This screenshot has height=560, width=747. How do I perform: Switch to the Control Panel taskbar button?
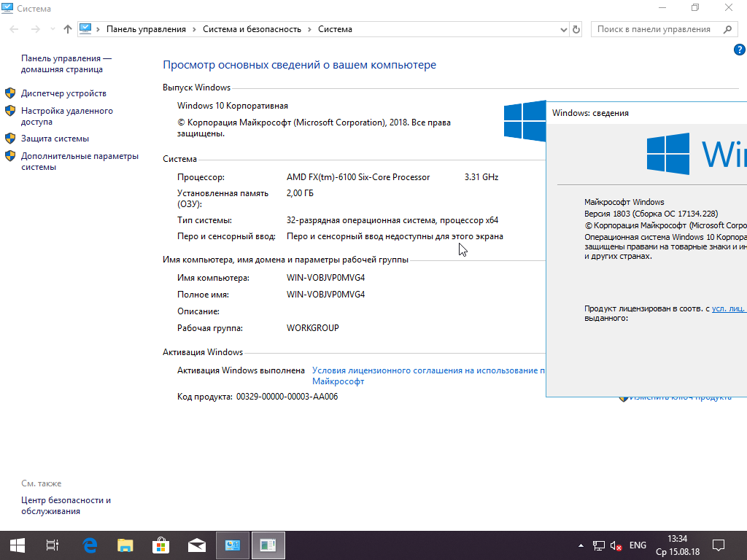233,545
